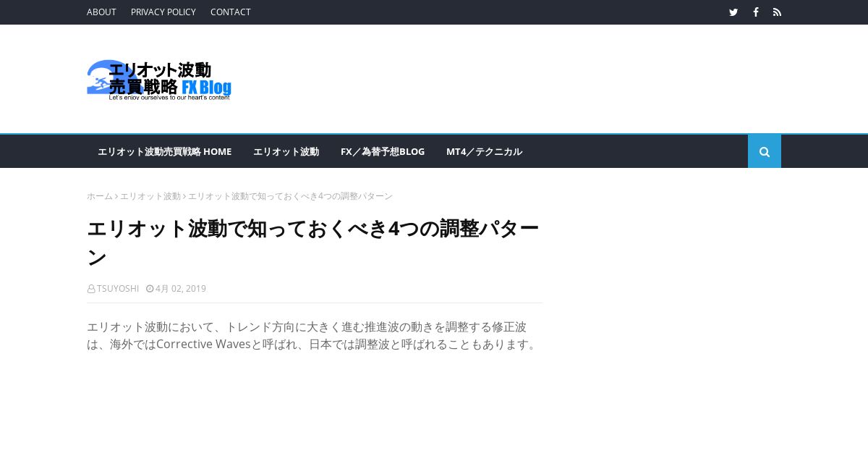Click the site logo エリオット波動売買戦略 FX Blog
The height and width of the screenshot is (456, 868).
[x=159, y=80]
